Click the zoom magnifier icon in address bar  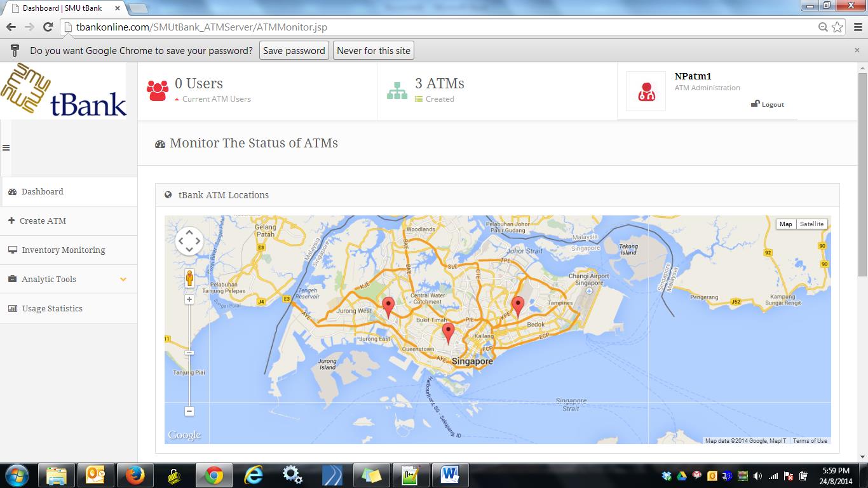pos(823,27)
